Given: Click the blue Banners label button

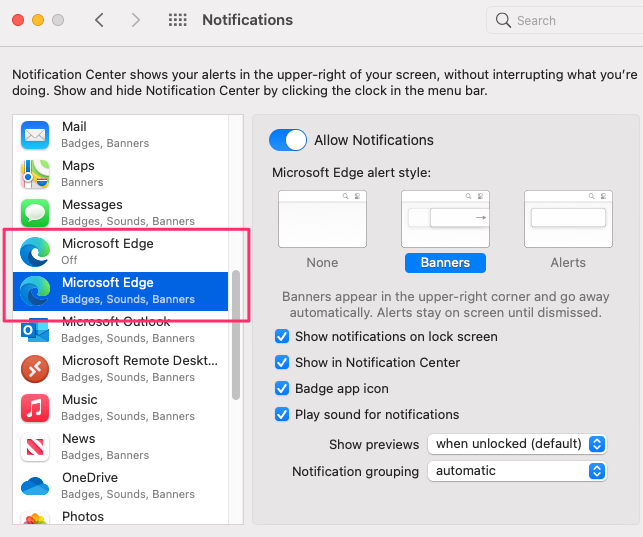Looking at the screenshot, I should coord(445,263).
